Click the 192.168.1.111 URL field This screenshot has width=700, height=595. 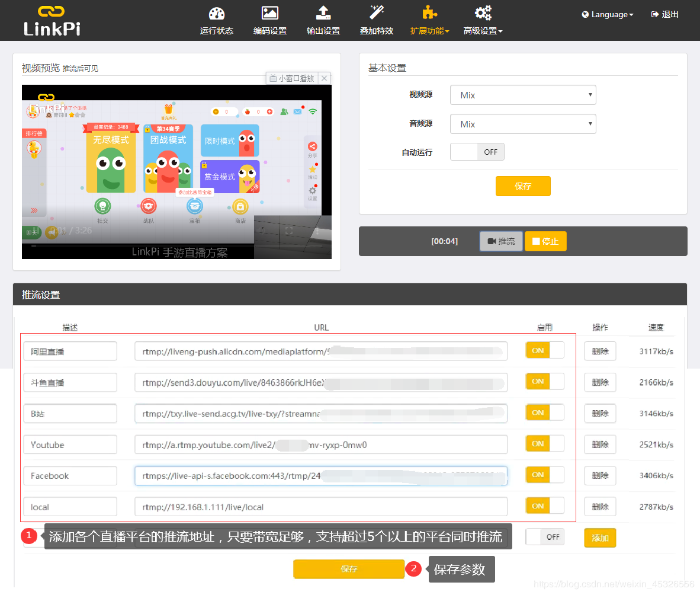pyautogui.click(x=321, y=507)
